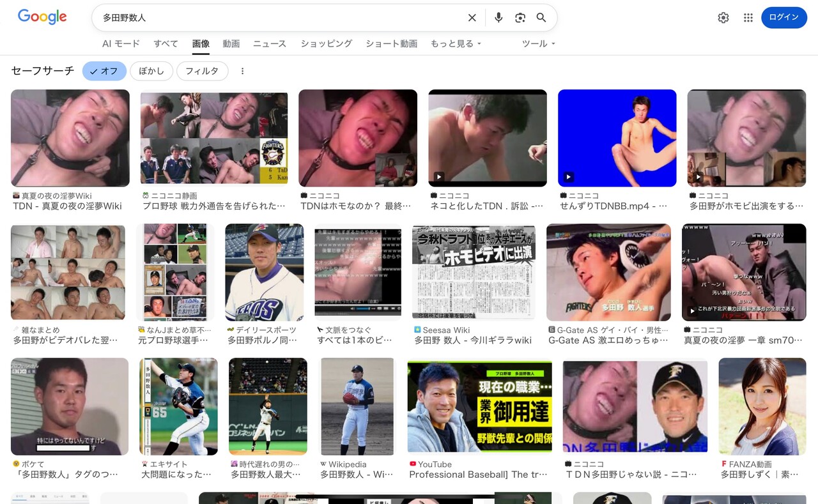818x504 pixels.
Task: Click the FANZA動画 thumbnail of the woman
Action: point(762,406)
